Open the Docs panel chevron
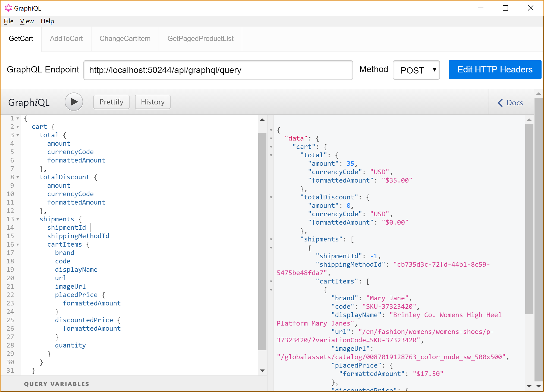 [500, 103]
